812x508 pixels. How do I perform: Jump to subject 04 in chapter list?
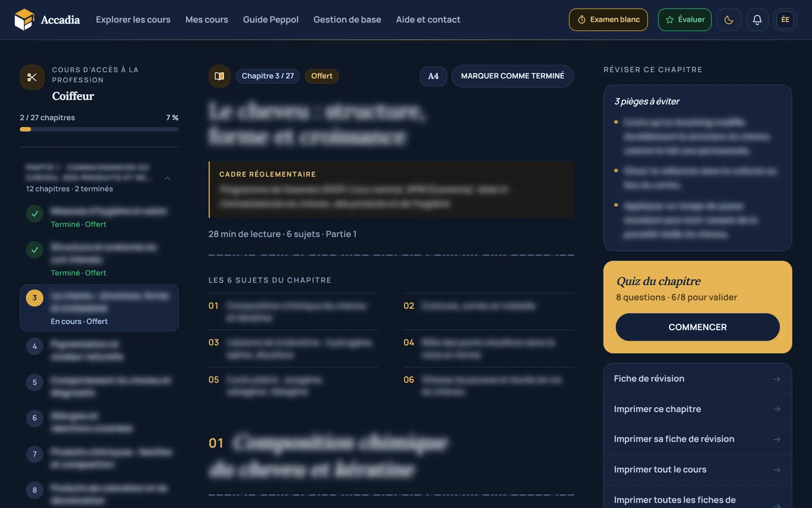(489, 348)
